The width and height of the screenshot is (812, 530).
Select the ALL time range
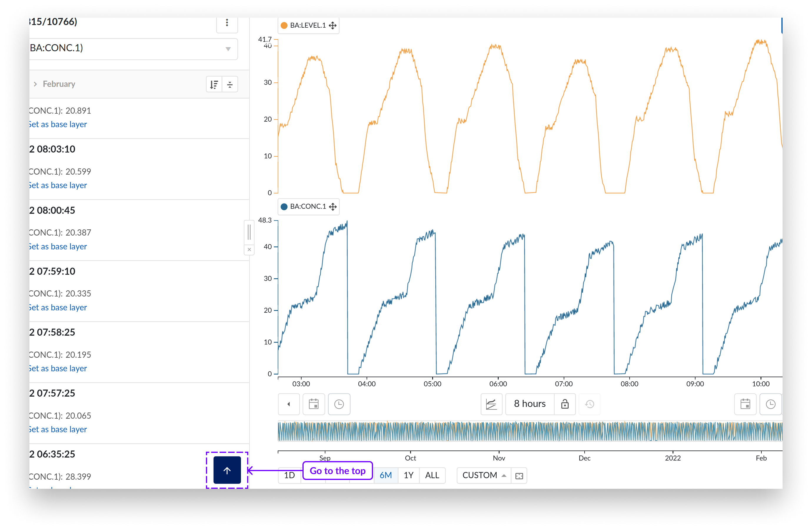point(432,475)
